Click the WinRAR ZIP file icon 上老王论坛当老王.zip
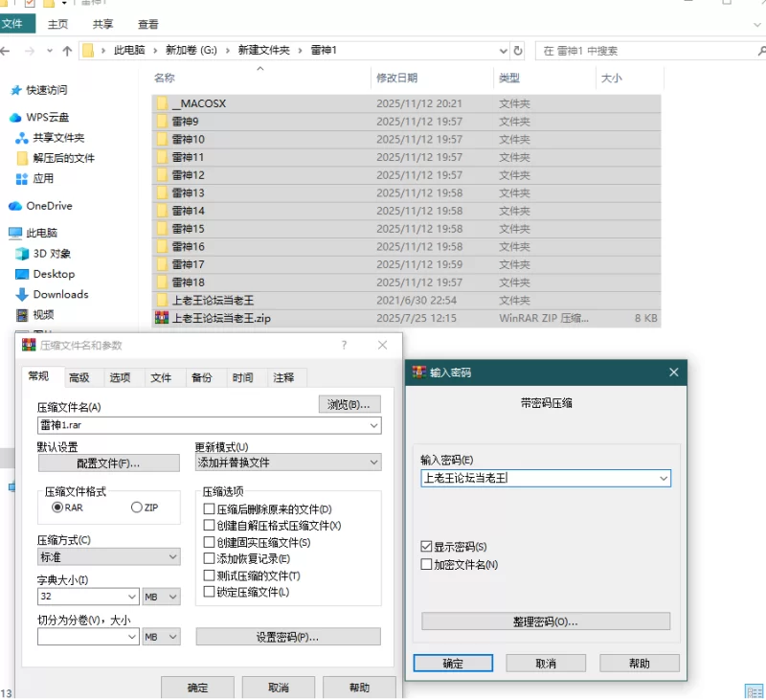The height and width of the screenshot is (700, 766). coord(162,318)
